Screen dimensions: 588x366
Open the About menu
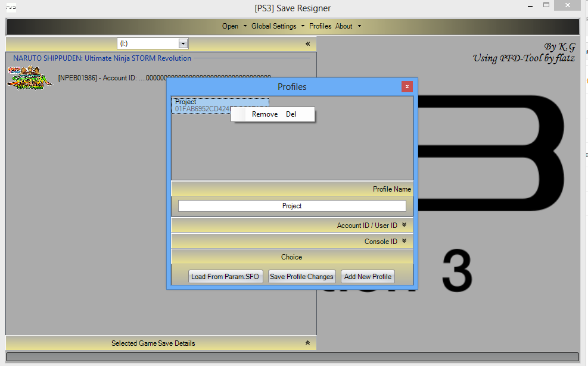[344, 26]
